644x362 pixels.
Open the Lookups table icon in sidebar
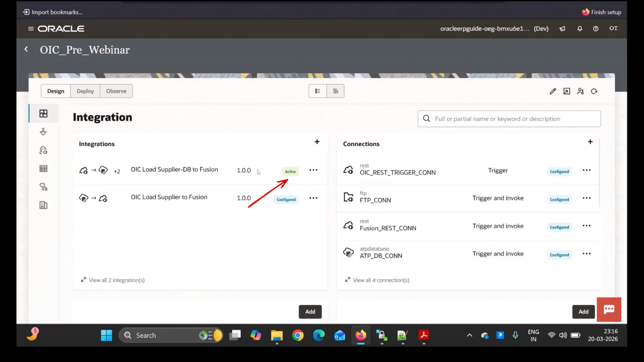43,168
